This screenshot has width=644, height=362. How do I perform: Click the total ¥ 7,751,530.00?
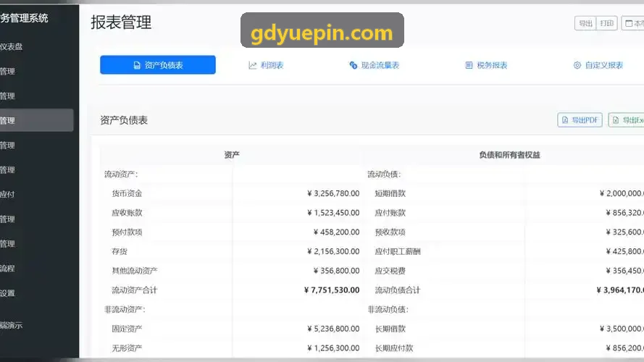(332, 290)
